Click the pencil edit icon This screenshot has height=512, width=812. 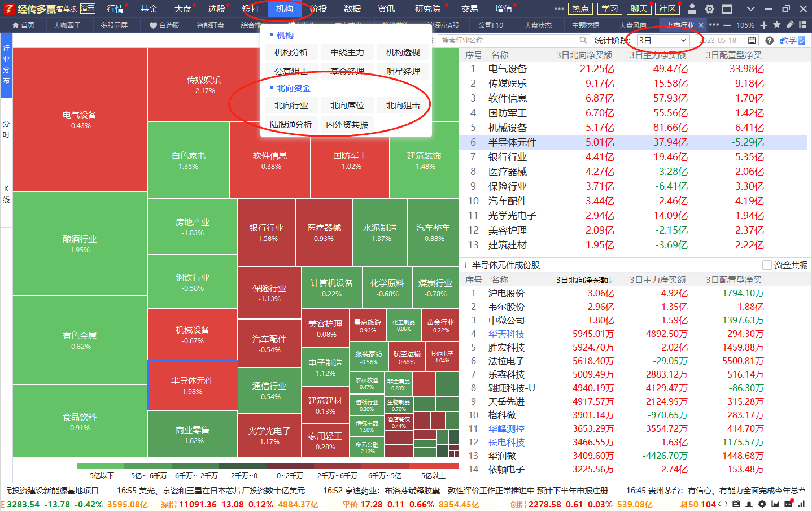coord(790,25)
